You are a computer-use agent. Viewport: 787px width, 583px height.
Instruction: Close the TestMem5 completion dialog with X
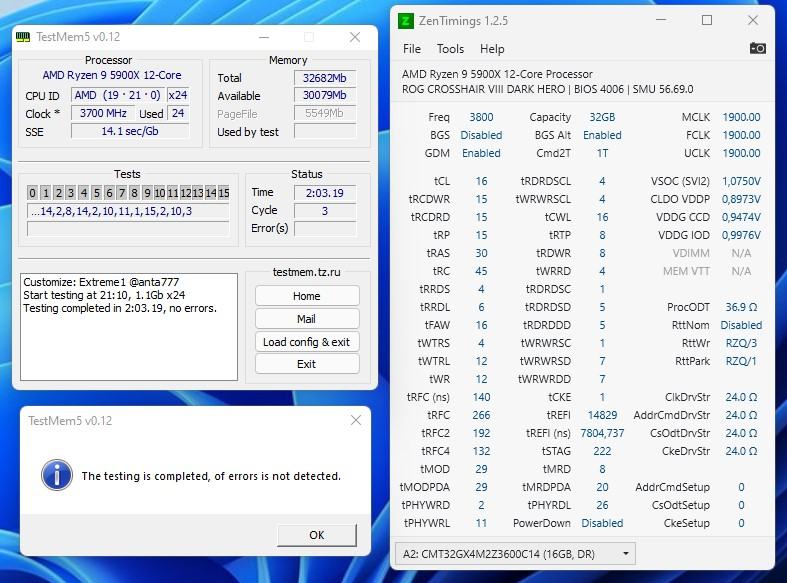[356, 420]
